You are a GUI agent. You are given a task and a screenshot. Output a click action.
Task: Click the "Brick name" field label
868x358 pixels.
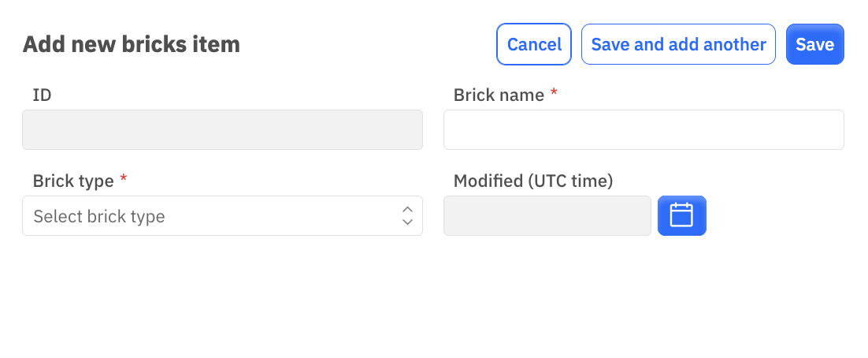pos(499,95)
